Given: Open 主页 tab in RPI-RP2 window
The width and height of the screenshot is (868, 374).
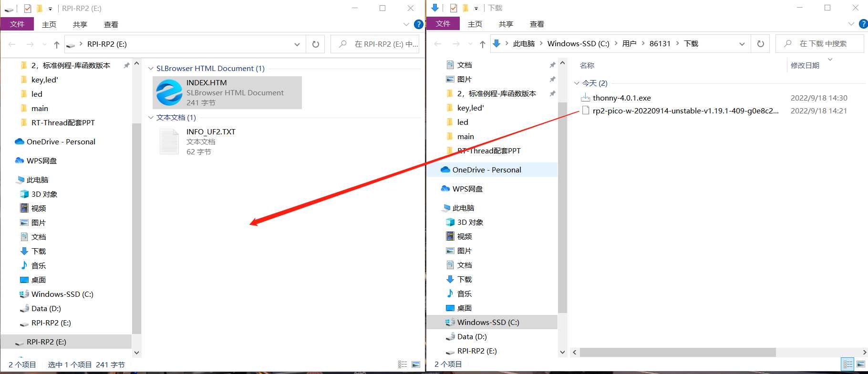Looking at the screenshot, I should [49, 24].
